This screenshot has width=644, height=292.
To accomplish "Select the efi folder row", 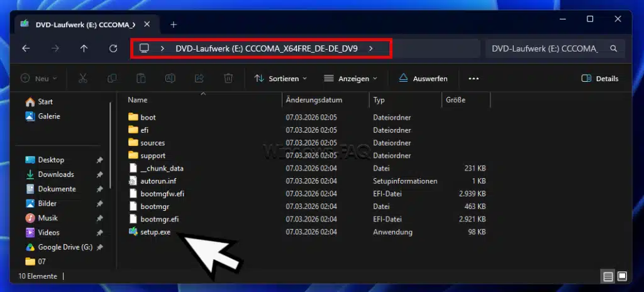I will 307,130.
